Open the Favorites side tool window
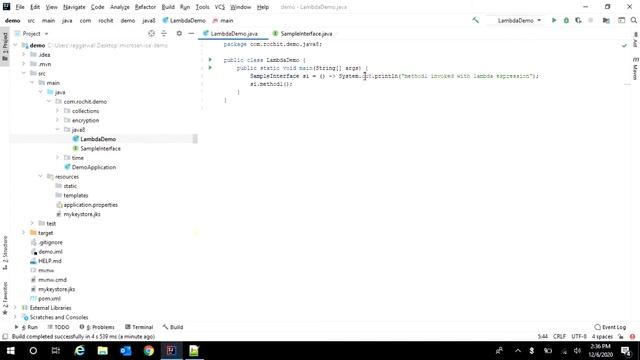The height and width of the screenshot is (360, 640). click(5, 298)
